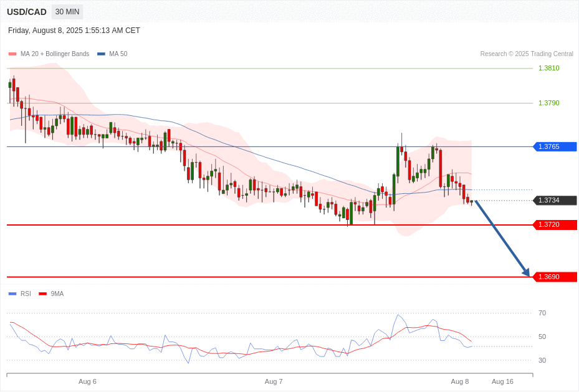Select the blue 1.3765 pivot price tag
The width and height of the screenshot is (579, 392).
555,146
